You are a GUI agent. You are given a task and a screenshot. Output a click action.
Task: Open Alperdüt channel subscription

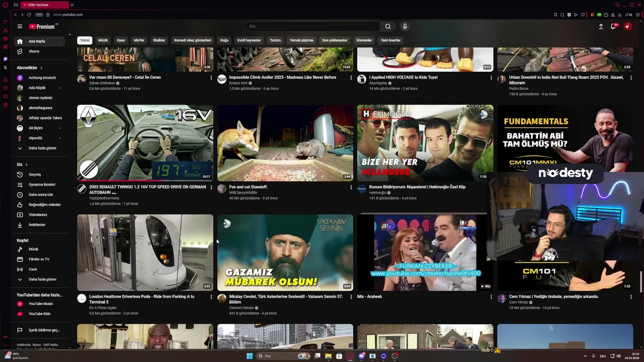(39, 138)
